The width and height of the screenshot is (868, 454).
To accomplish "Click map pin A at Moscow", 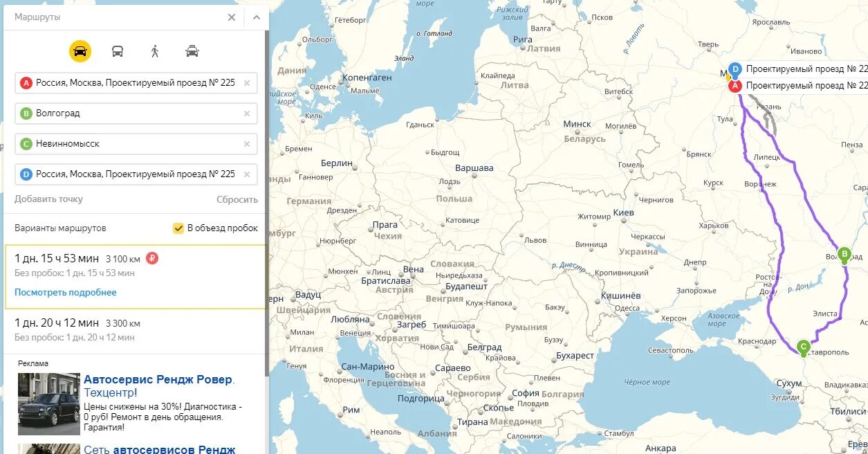I will point(735,86).
